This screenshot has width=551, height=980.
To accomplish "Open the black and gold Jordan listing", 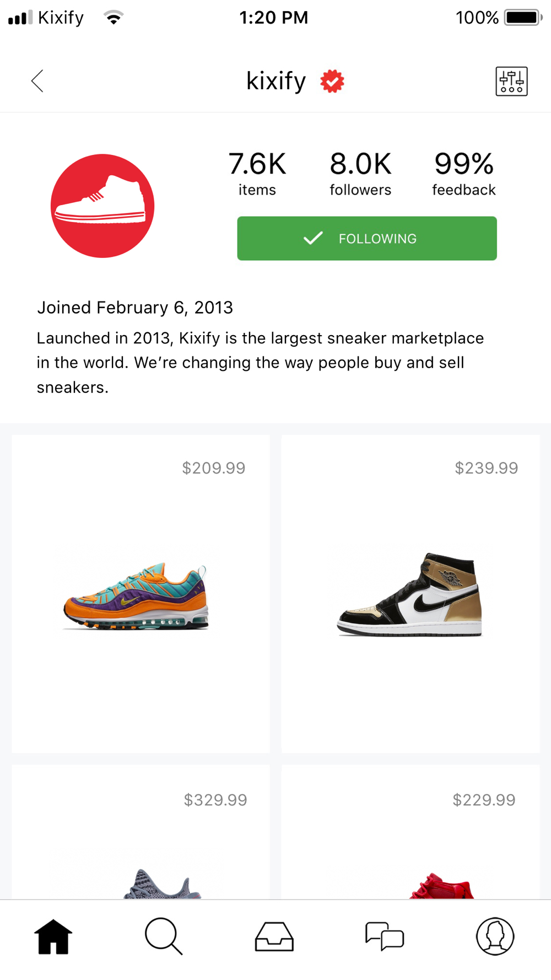I will (409, 595).
